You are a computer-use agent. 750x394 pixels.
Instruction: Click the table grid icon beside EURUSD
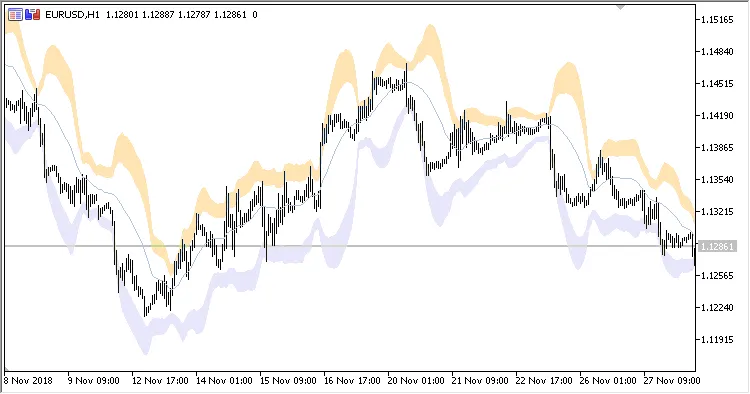15,15
